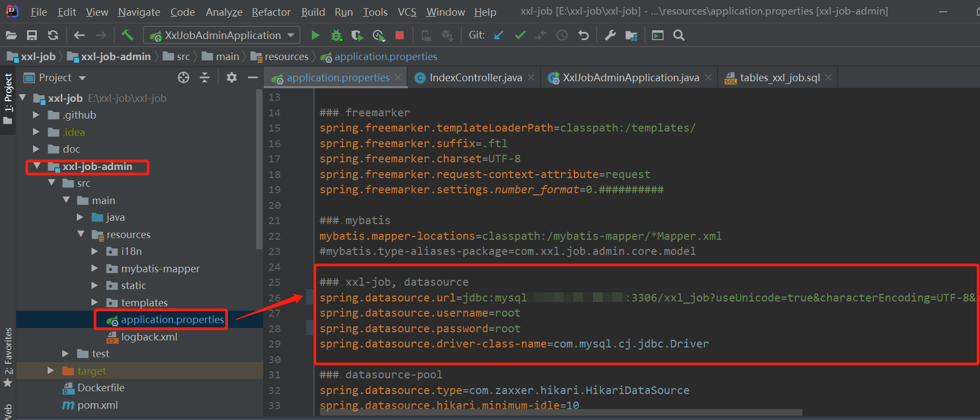Click the Run with Coverage icon

(357, 35)
